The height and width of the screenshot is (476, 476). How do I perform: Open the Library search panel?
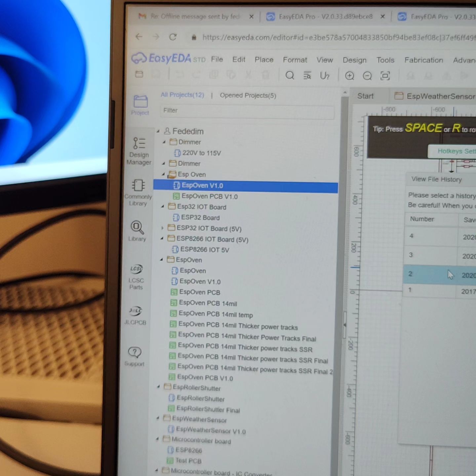(137, 231)
